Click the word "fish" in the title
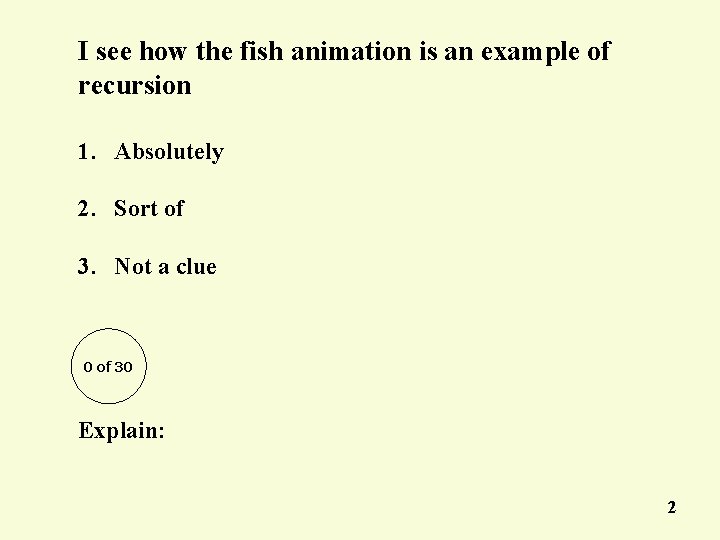The width and height of the screenshot is (720, 540). click(x=261, y=51)
